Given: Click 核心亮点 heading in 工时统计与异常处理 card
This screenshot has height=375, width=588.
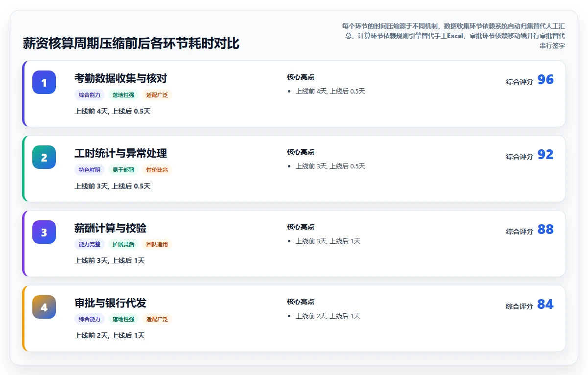Looking at the screenshot, I should 301,152.
